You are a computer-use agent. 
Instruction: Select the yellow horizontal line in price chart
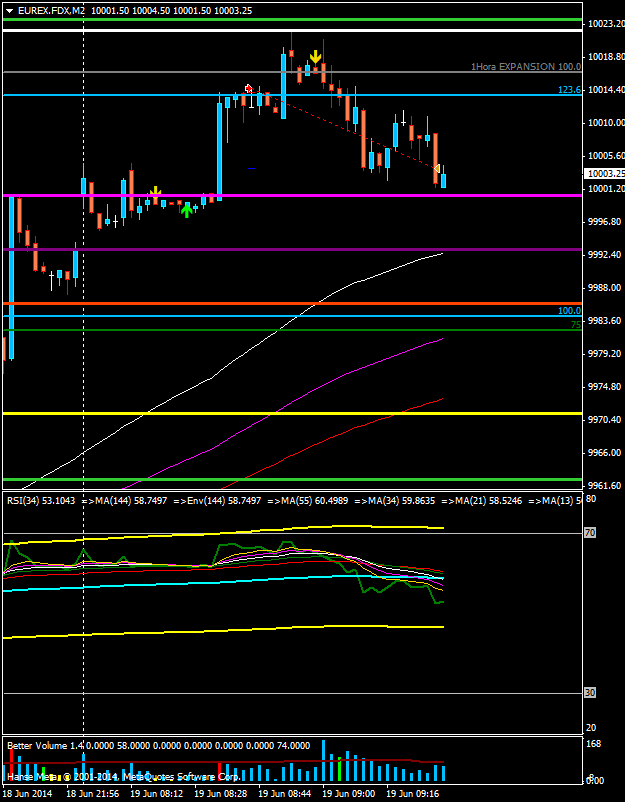pos(300,412)
